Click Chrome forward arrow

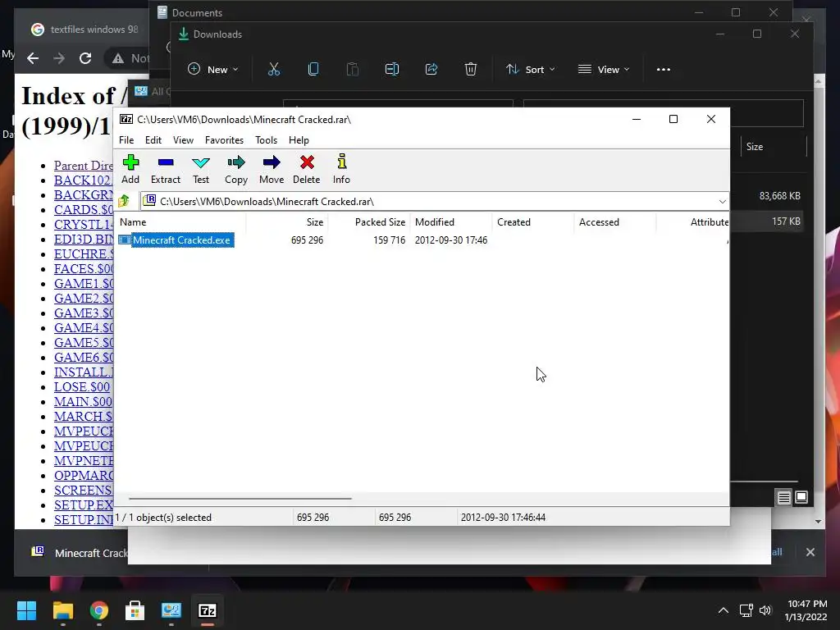[x=59, y=58]
